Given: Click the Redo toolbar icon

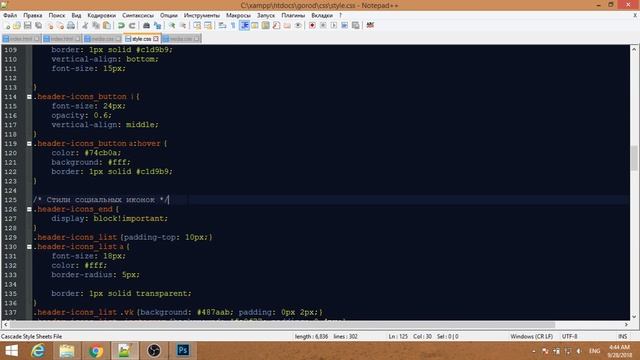Looking at the screenshot, I should coord(132,25).
